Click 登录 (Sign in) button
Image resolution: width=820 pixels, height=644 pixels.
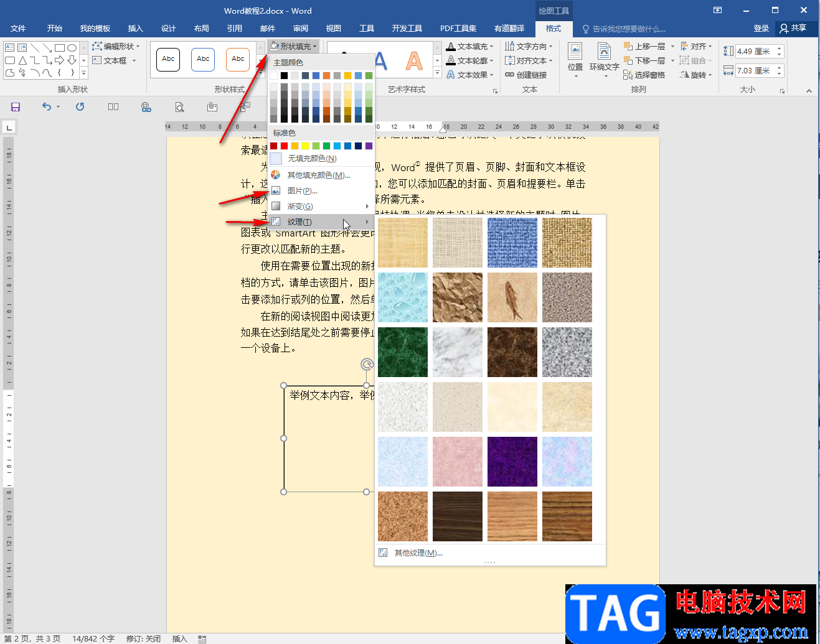(x=761, y=29)
